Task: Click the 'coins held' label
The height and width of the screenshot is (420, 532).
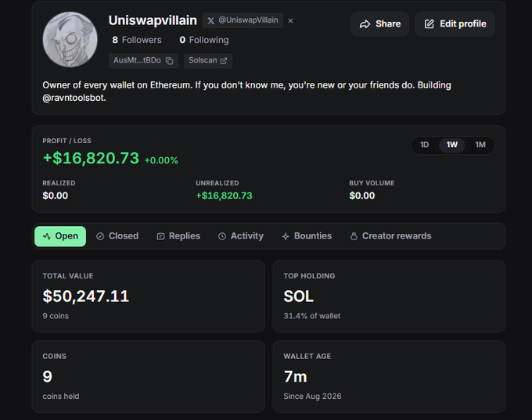Action: 61,397
